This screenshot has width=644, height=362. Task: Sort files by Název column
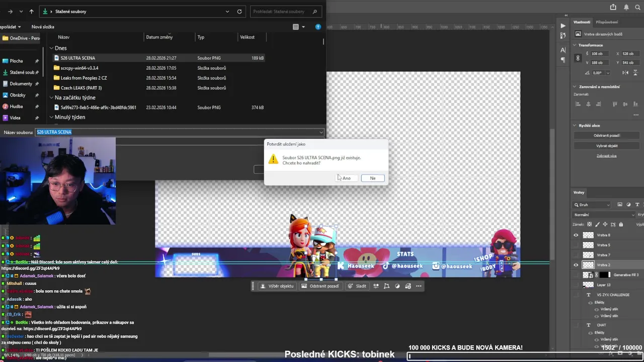[x=63, y=37]
